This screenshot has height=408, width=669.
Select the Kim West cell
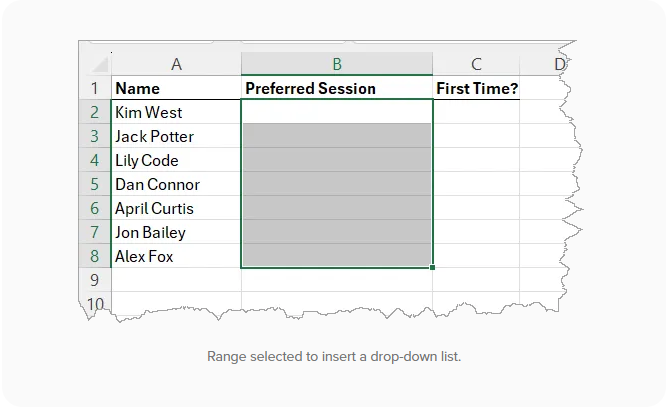click(x=176, y=113)
